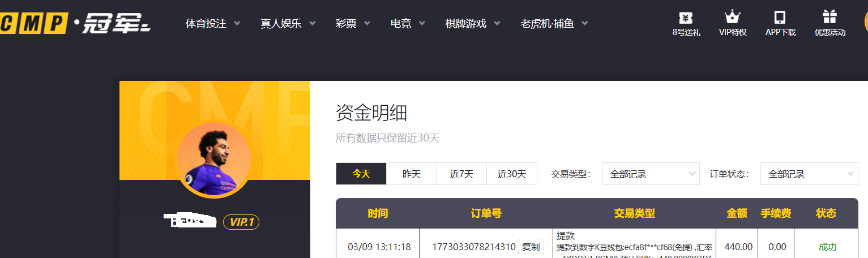868x258 pixels.
Task: Select the 近7天 date filter
Action: pyautogui.click(x=461, y=174)
